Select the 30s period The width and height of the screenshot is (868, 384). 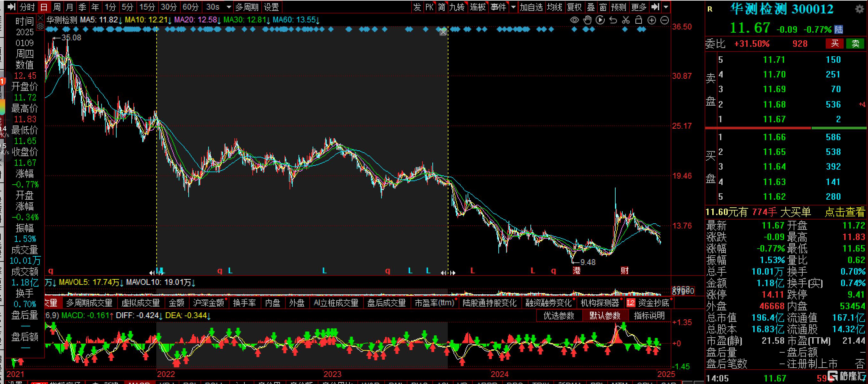pos(213,7)
